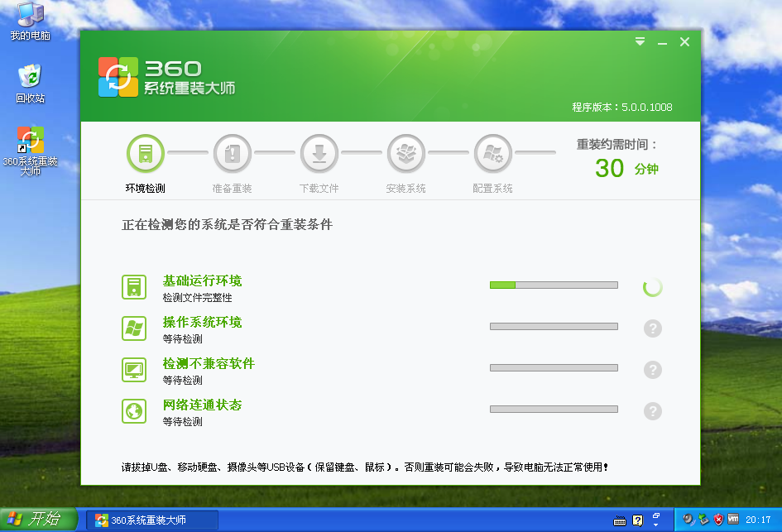Click the red shield security tray icon

tap(718, 520)
